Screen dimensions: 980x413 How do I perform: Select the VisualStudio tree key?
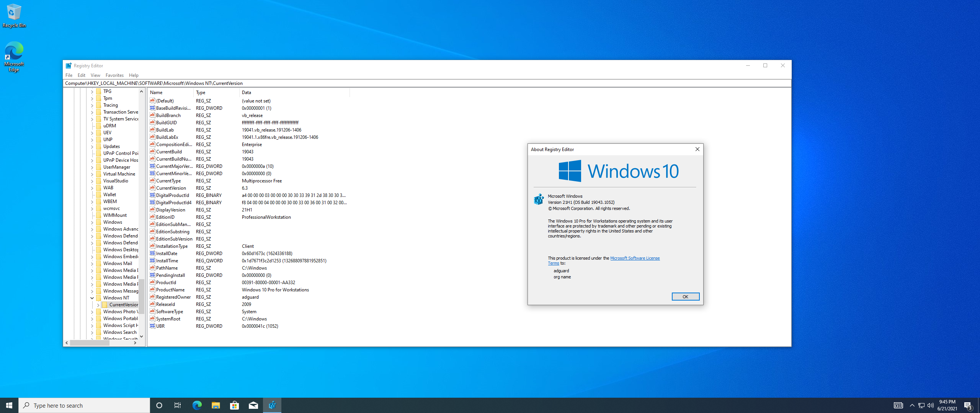pyautogui.click(x=116, y=181)
